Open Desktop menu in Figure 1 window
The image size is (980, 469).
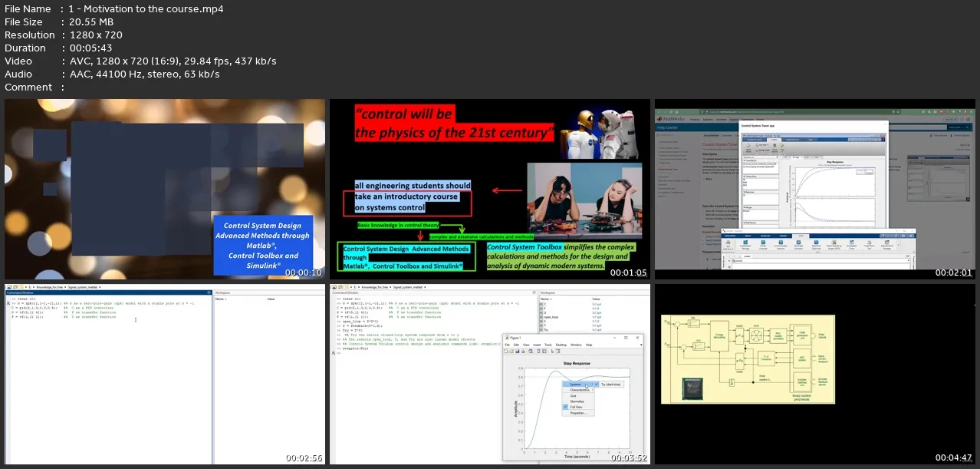pos(561,345)
